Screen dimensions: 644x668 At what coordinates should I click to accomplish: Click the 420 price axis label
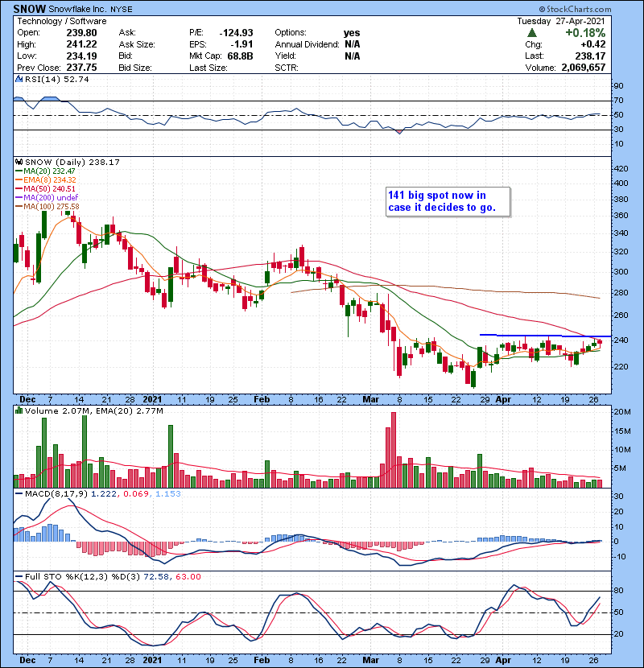pyautogui.click(x=621, y=169)
